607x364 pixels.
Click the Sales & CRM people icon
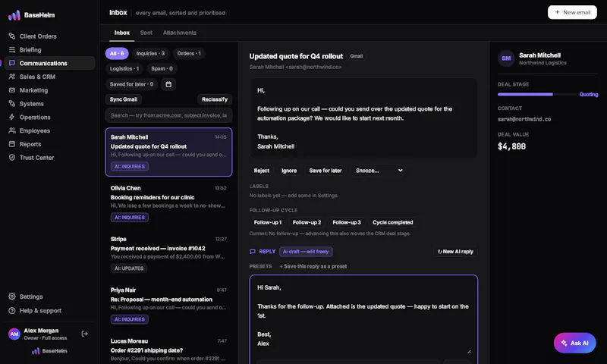pyautogui.click(x=12, y=77)
